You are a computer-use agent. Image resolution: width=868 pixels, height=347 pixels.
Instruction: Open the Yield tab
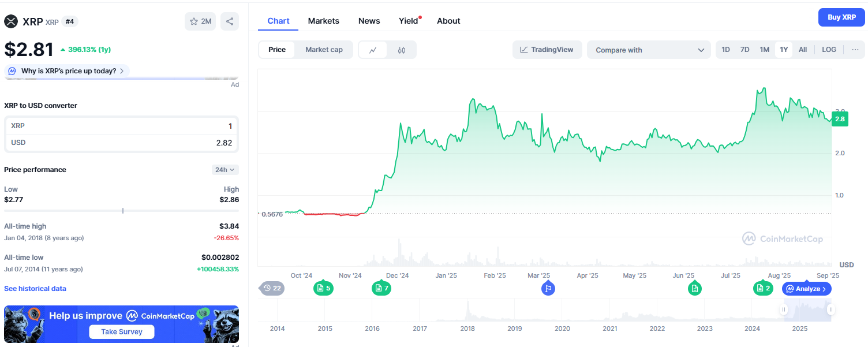tap(407, 21)
